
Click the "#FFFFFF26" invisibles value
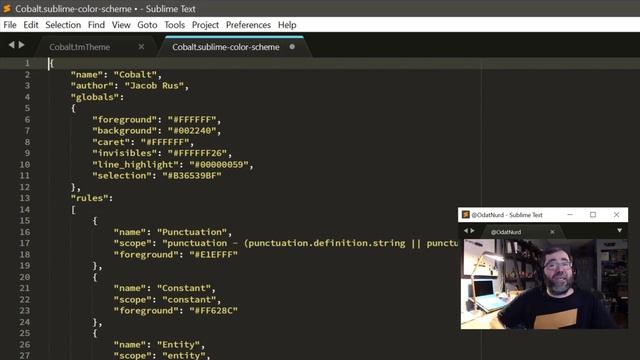[x=197, y=153]
